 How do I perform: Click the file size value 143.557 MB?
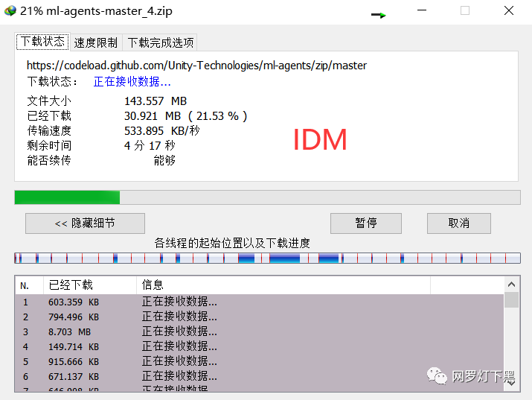click(156, 101)
